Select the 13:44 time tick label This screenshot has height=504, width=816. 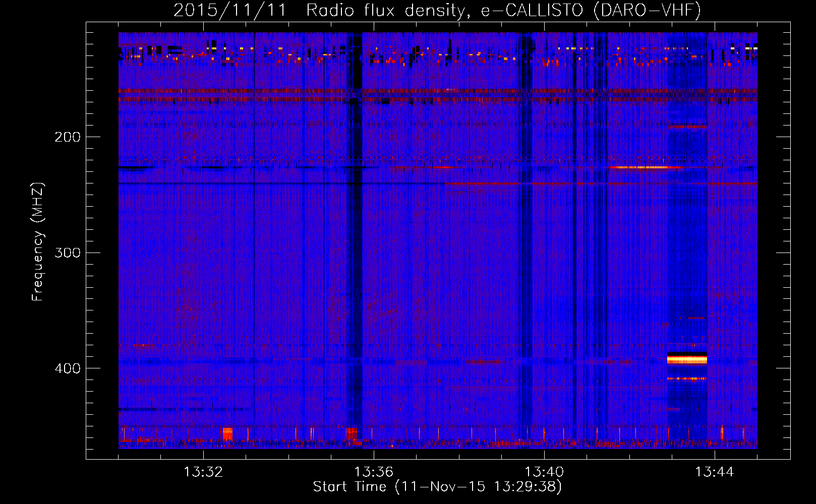tap(715, 472)
